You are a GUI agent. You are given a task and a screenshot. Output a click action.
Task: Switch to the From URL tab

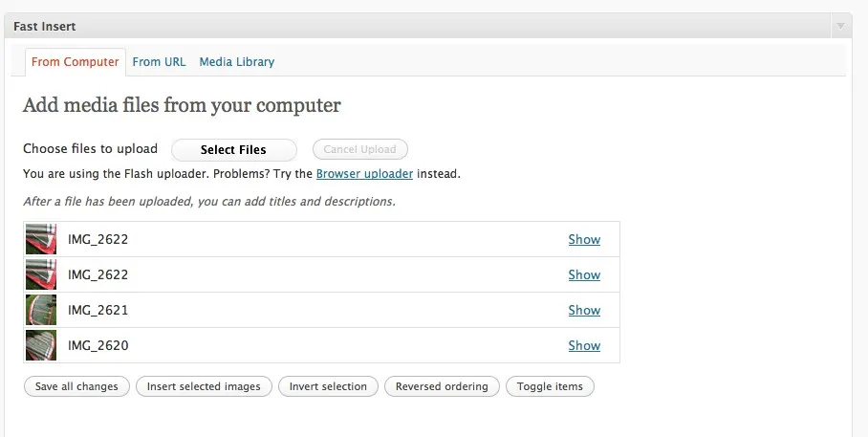(159, 62)
